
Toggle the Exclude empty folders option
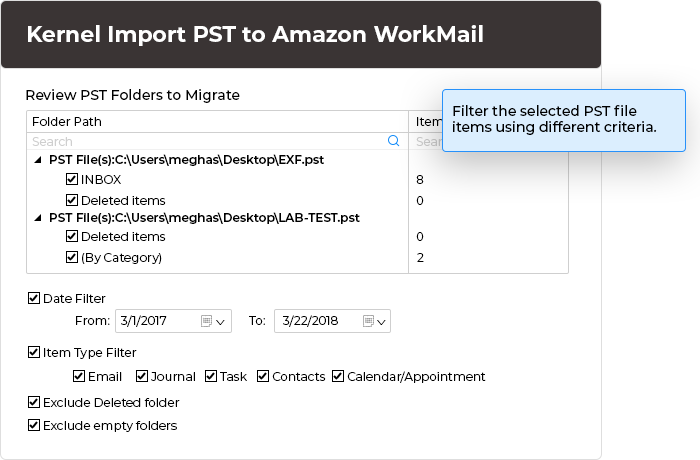[35, 425]
